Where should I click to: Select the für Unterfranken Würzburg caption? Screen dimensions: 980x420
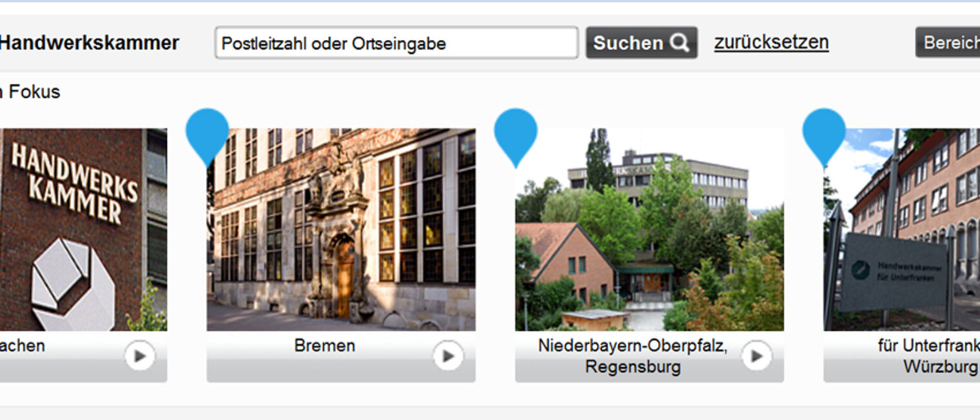point(928,356)
